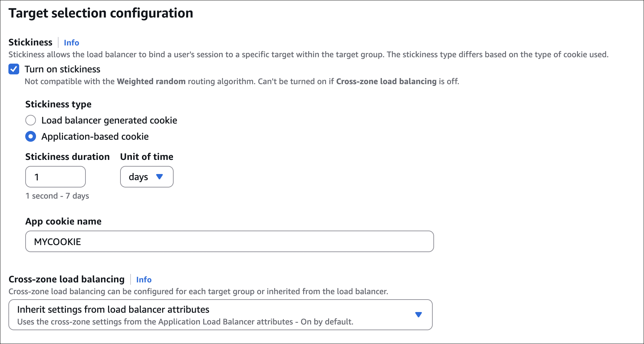Click the Cross-zone load balancing section heading

point(66,279)
